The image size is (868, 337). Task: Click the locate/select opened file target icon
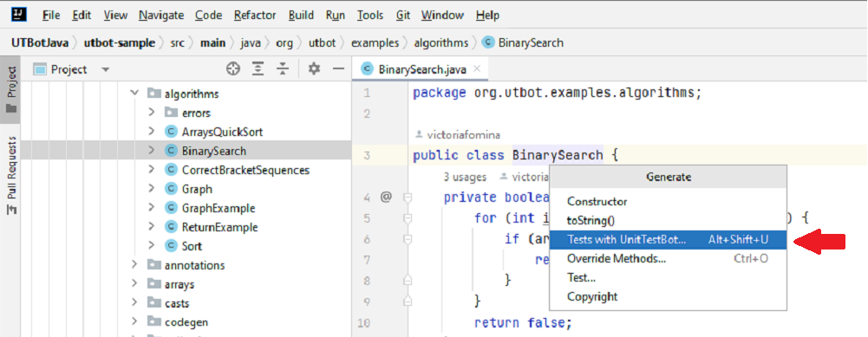(233, 69)
